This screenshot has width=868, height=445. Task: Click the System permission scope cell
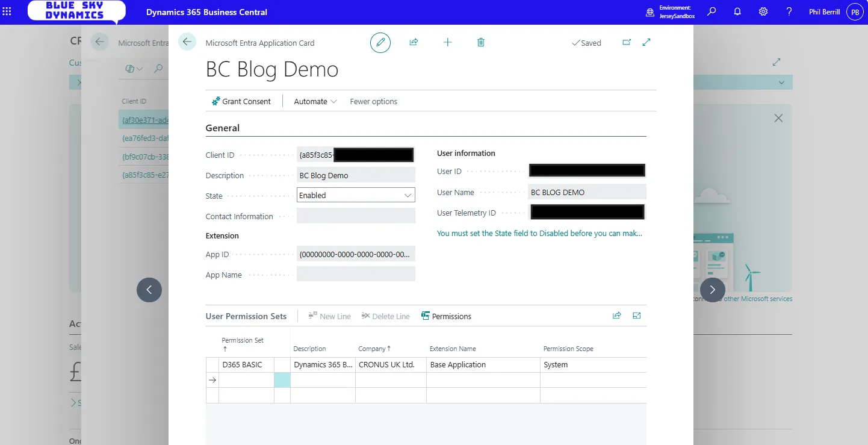[x=594, y=364]
